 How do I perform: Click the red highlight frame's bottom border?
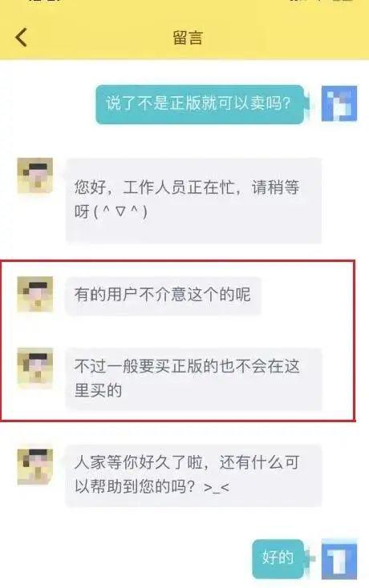click(178, 421)
